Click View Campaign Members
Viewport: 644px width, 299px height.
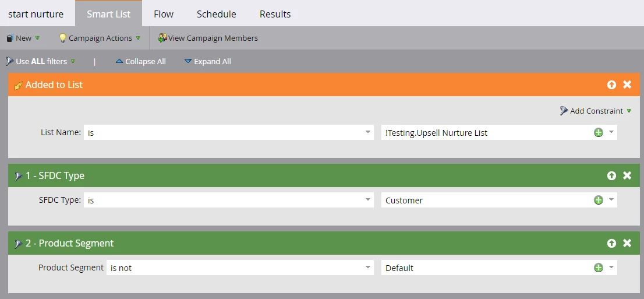click(208, 38)
